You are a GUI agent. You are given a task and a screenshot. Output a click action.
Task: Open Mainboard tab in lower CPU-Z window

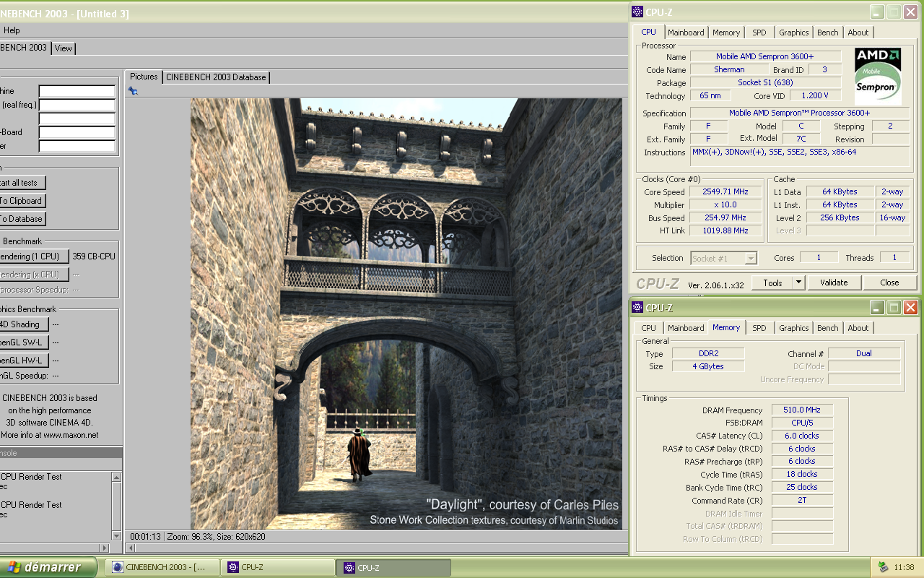coord(686,328)
